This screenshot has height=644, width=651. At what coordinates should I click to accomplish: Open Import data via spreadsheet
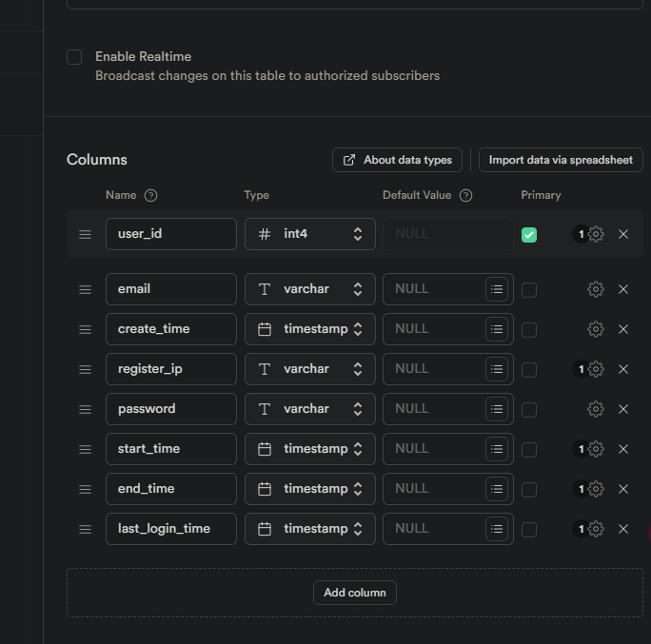point(561,160)
